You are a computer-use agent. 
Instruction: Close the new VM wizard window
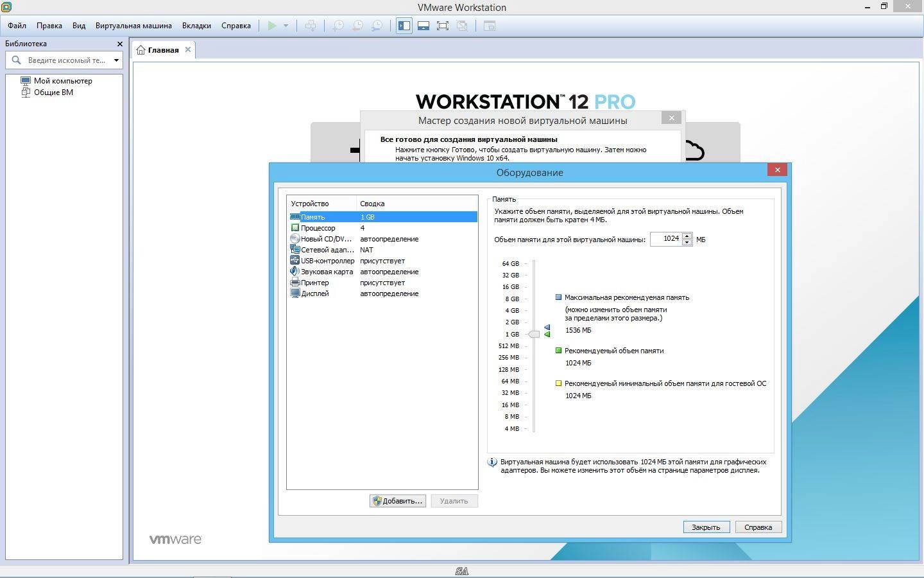click(671, 118)
